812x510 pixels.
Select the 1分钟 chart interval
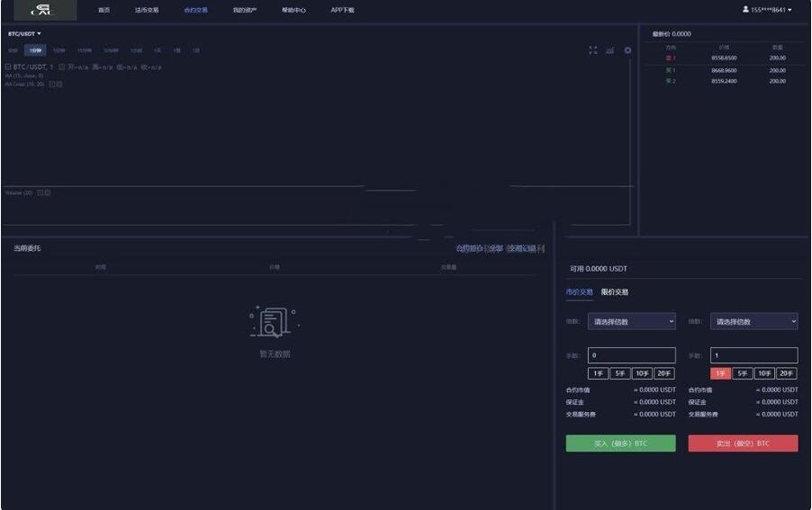[x=35, y=50]
